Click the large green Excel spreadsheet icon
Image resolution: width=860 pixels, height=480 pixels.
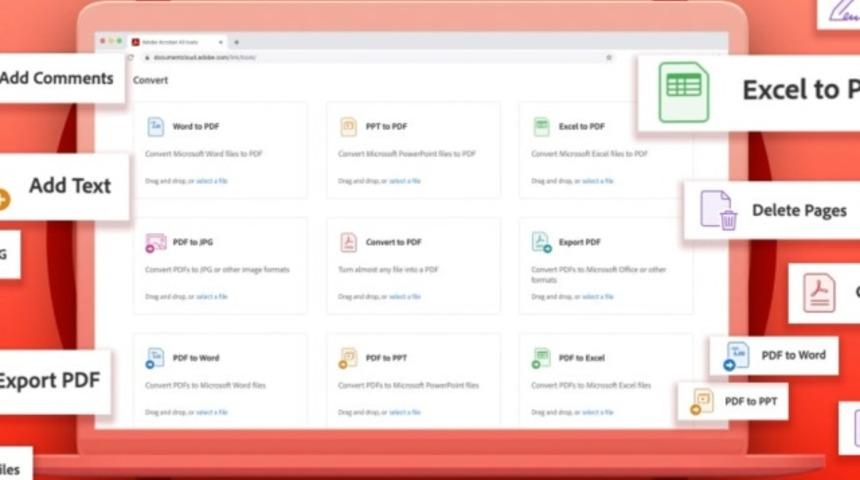pos(683,92)
